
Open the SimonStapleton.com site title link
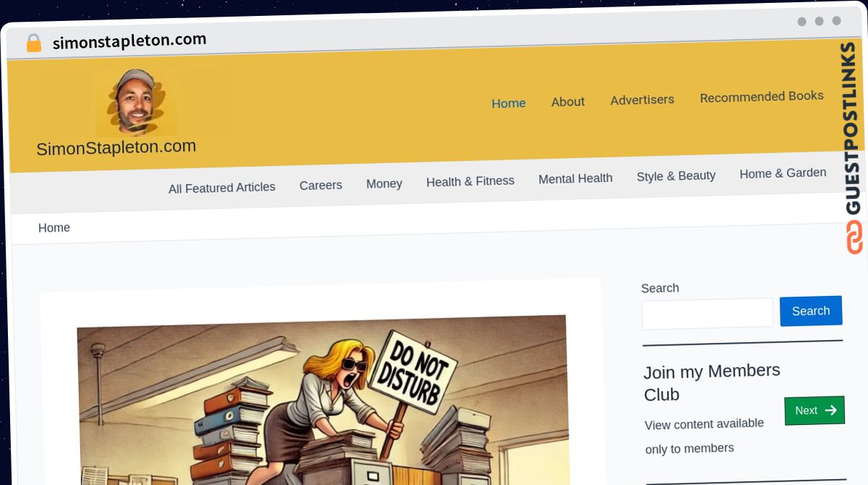click(x=116, y=148)
